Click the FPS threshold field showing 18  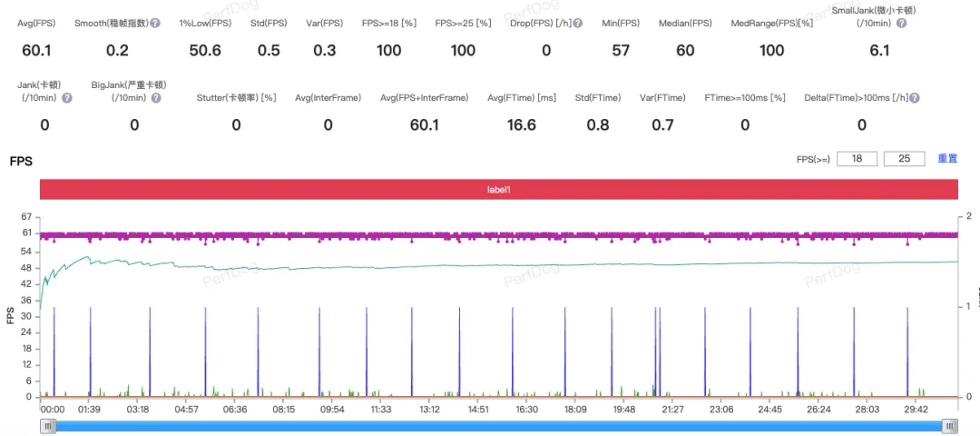(857, 159)
